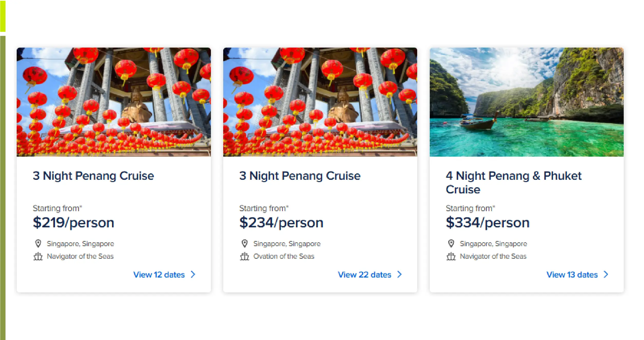
Task: Click the $234/person starting price text
Action: pos(281,222)
